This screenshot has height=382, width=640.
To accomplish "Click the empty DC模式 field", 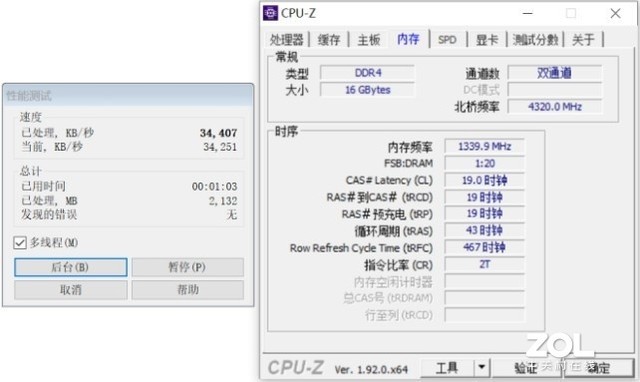I will point(554,90).
